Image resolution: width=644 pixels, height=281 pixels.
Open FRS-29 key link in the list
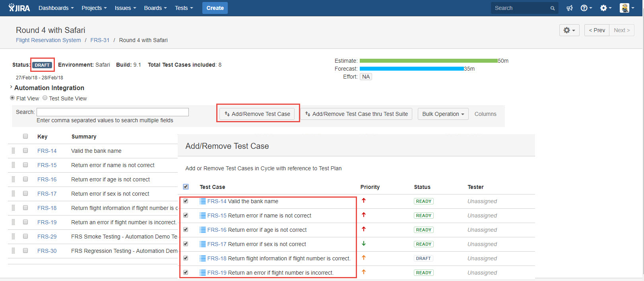pyautogui.click(x=47, y=237)
